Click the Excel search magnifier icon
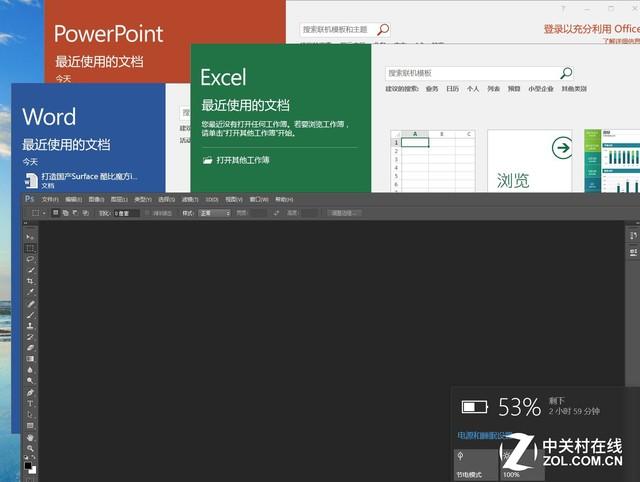The image size is (640, 482). tap(566, 73)
